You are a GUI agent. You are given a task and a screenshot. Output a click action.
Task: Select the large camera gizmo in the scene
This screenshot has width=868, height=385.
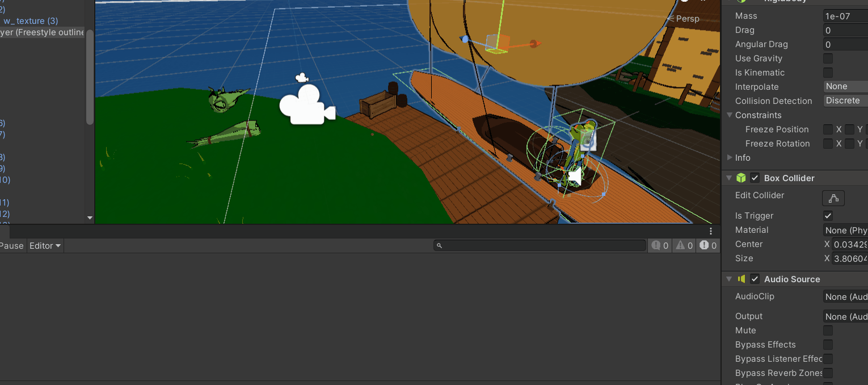pyautogui.click(x=307, y=105)
